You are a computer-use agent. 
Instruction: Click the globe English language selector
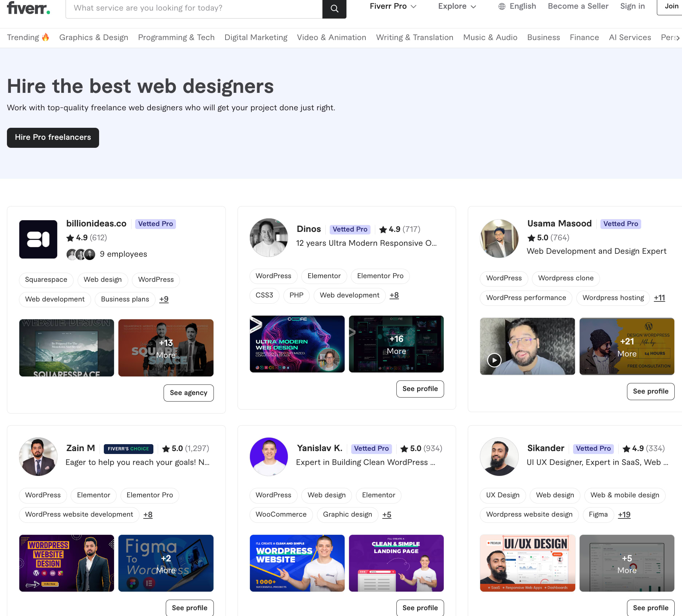pos(517,6)
